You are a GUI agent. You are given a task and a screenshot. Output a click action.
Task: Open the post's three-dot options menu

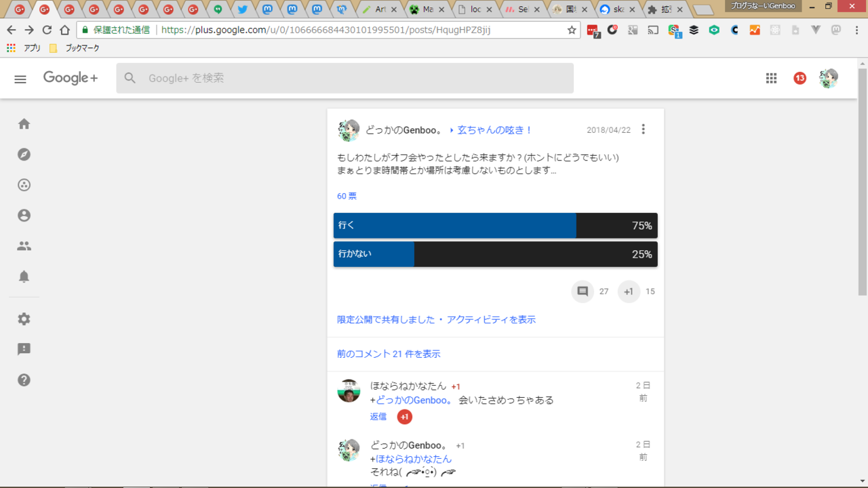644,129
